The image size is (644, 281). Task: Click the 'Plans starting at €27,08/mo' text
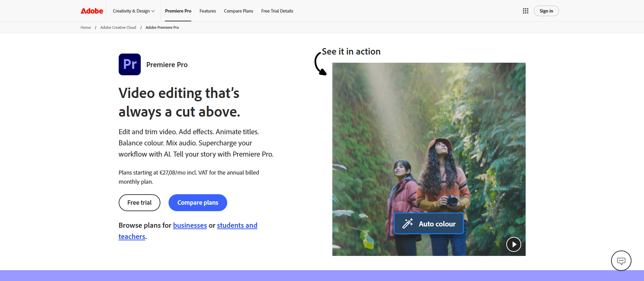pos(189,177)
